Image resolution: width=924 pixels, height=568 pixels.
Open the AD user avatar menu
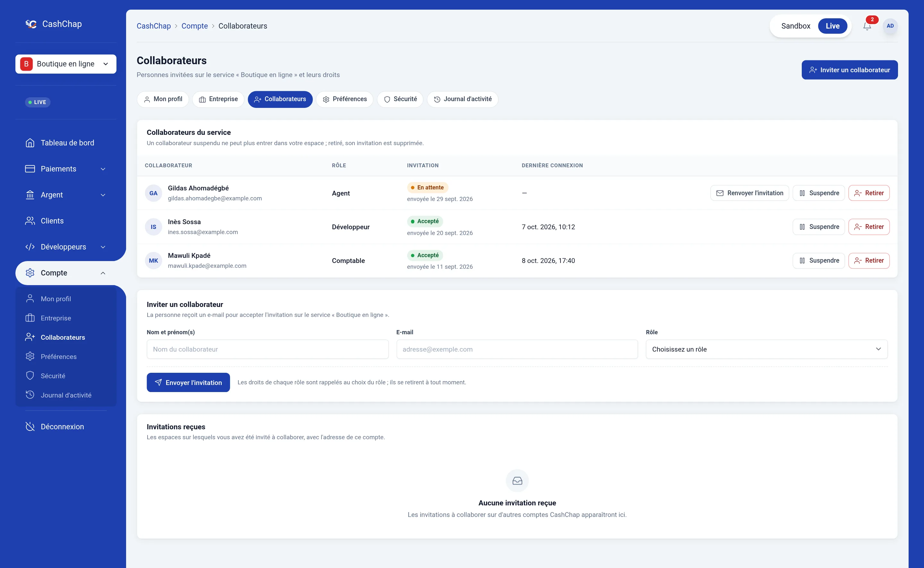(x=890, y=26)
